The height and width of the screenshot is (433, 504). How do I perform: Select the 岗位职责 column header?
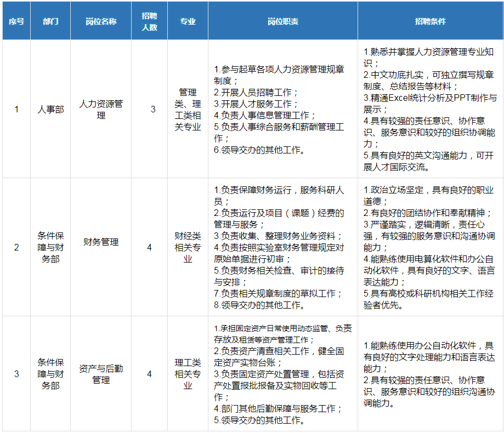pos(283,21)
